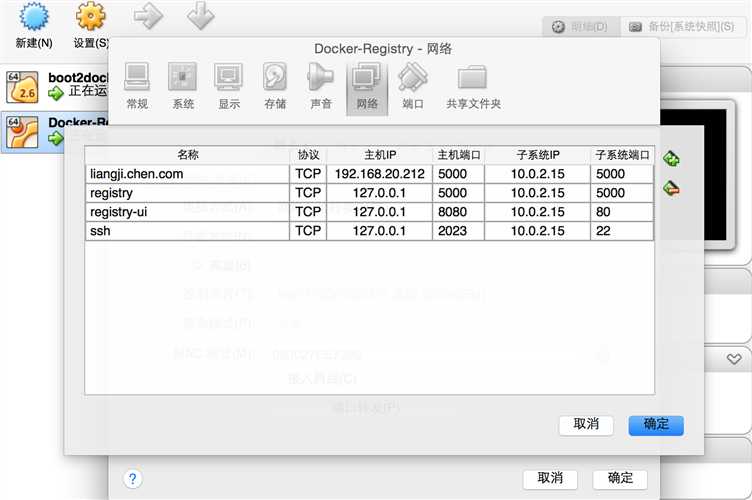752x500 pixels.
Task: Remove the selected port forwarding rule
Action: tap(672, 188)
